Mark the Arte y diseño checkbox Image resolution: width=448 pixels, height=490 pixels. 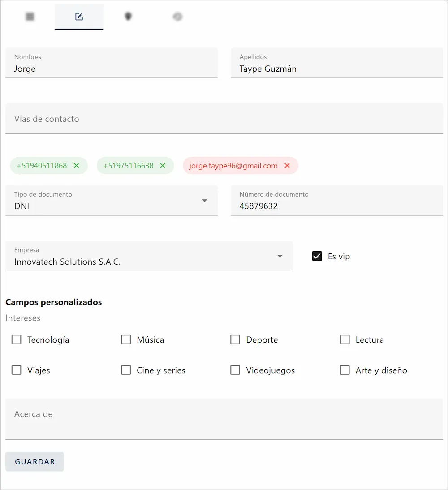click(345, 370)
